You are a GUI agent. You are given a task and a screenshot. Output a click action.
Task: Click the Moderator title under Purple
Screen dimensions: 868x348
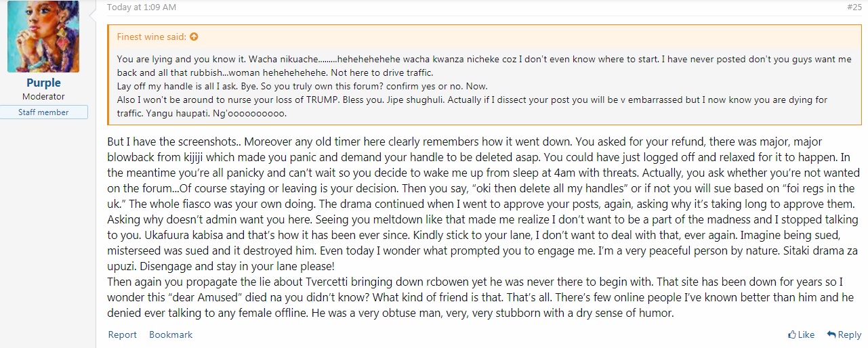(43, 97)
